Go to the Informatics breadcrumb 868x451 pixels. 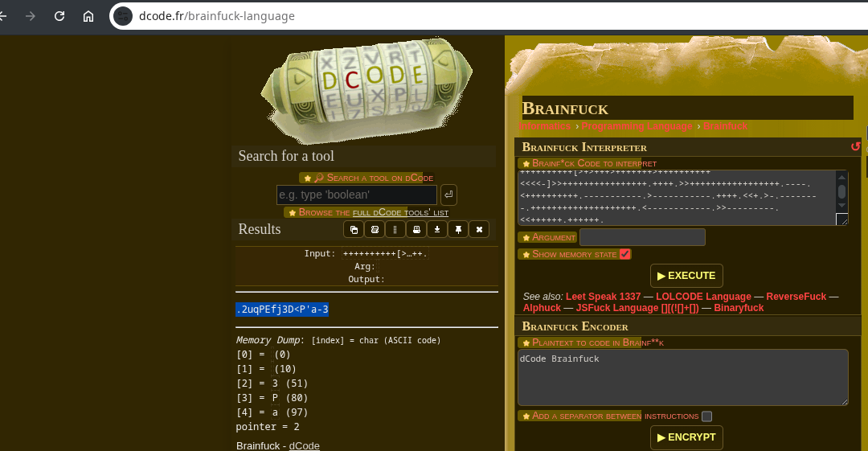[544, 126]
